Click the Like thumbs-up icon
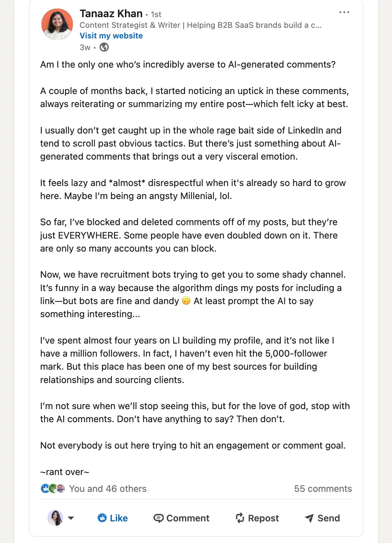The width and height of the screenshot is (392, 543). pyautogui.click(x=102, y=518)
